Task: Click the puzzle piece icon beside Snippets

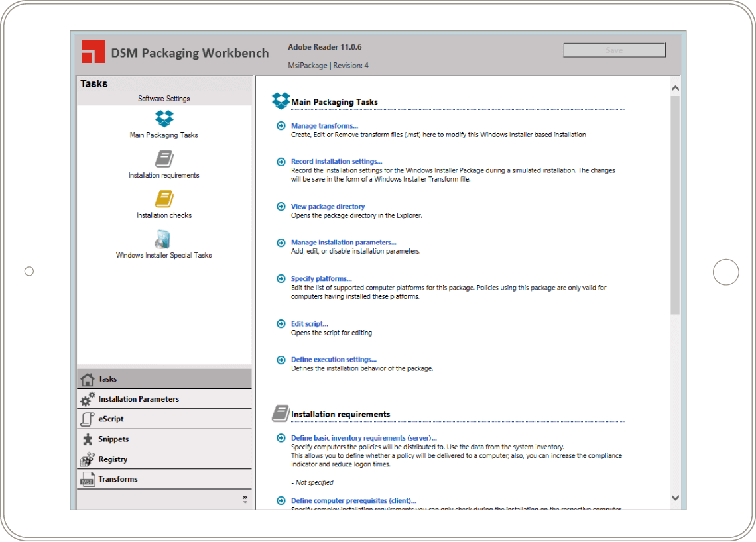Action: click(x=88, y=439)
